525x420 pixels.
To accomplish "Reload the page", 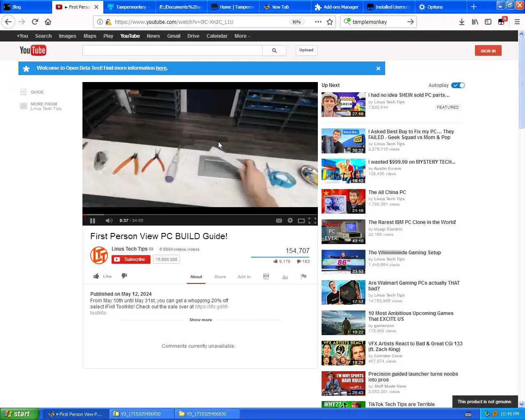I will pos(35,22).
